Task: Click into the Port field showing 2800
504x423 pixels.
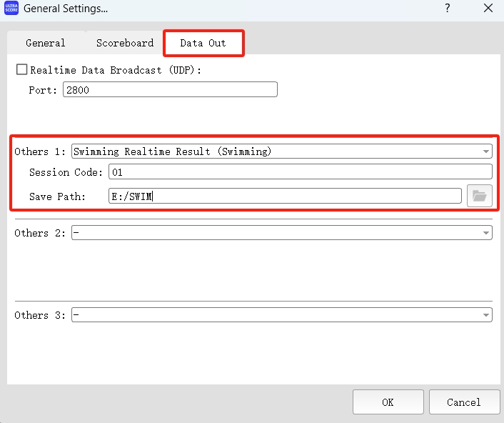Action: click(170, 90)
